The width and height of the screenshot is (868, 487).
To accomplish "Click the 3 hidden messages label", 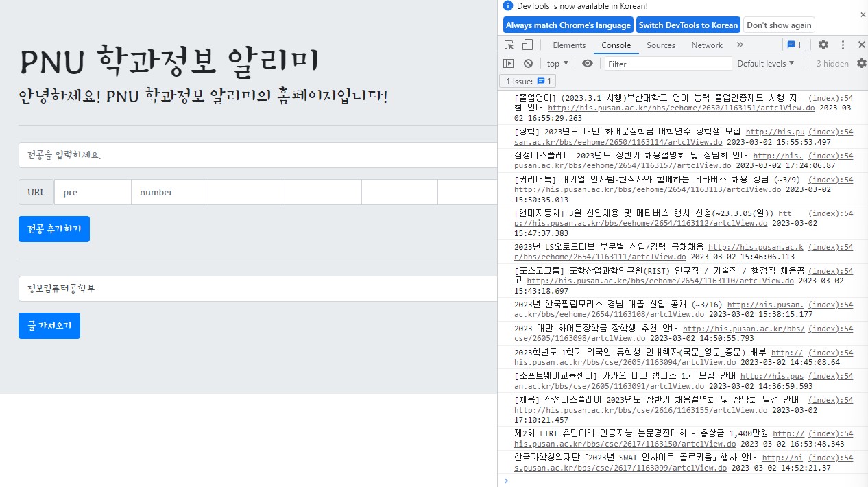I will coord(832,64).
